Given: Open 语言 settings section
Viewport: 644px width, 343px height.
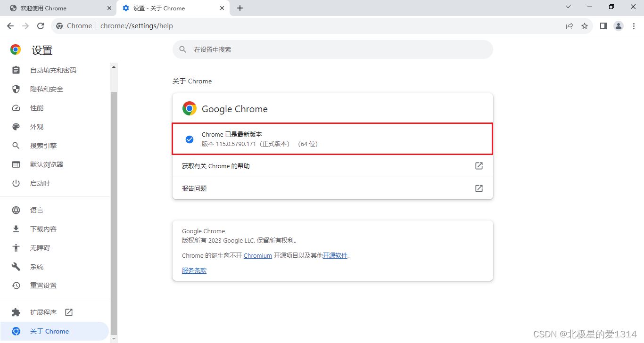Looking at the screenshot, I should [x=55, y=210].
